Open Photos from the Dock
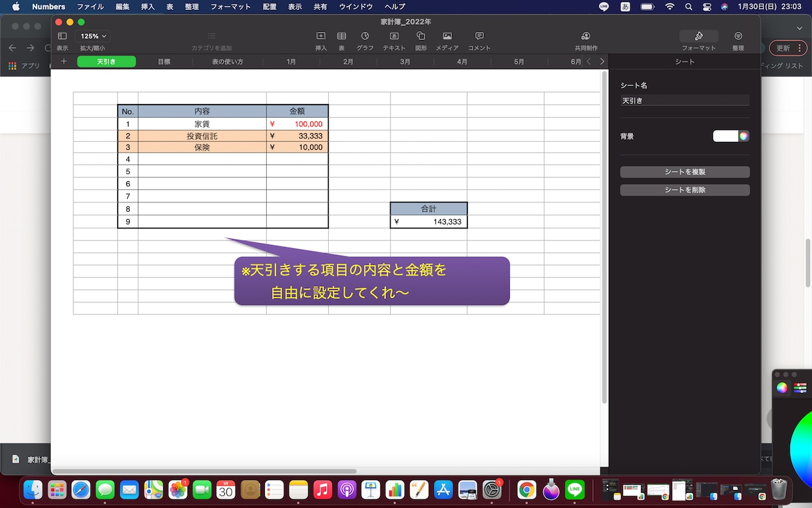The image size is (812, 508). tap(178, 490)
